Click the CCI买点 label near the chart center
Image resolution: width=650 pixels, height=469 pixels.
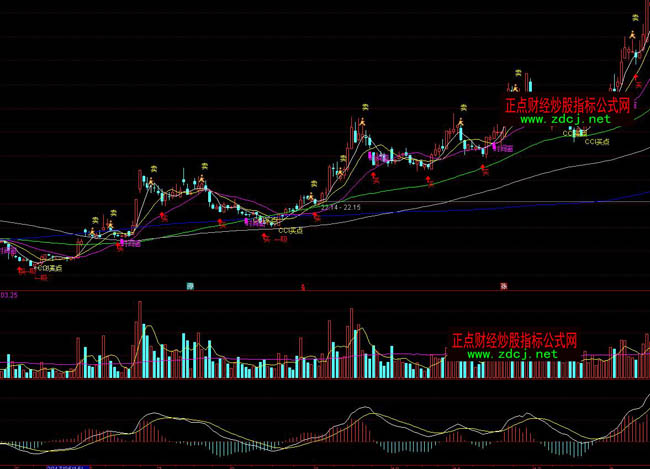(x=292, y=230)
